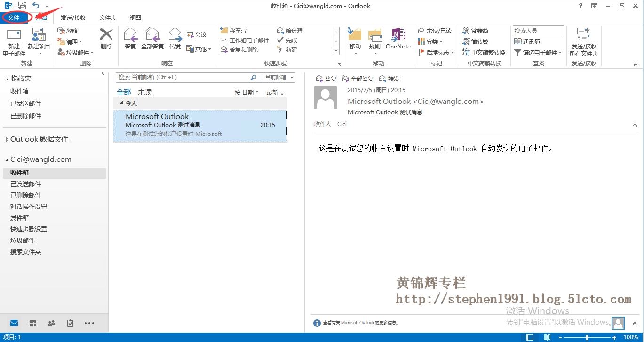Screen dimensions: 644x342
Task: Click Reply All (全部答复) in reading pane
Action: [x=358, y=79]
